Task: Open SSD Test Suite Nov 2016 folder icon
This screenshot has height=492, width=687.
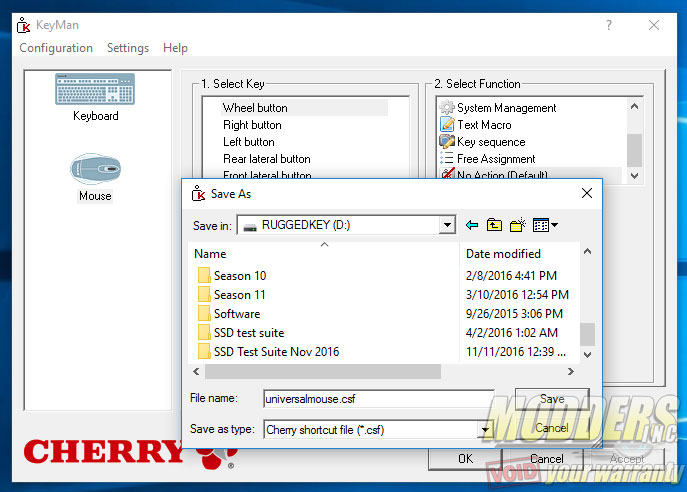Action: tap(204, 351)
